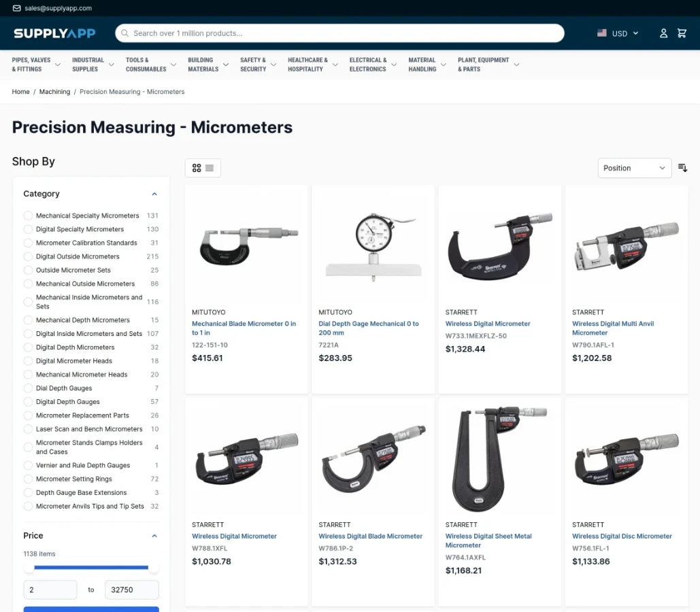Click the W733.1MEXFLZ-50 micrometer image
This screenshot has width=700, height=612.
point(500,245)
